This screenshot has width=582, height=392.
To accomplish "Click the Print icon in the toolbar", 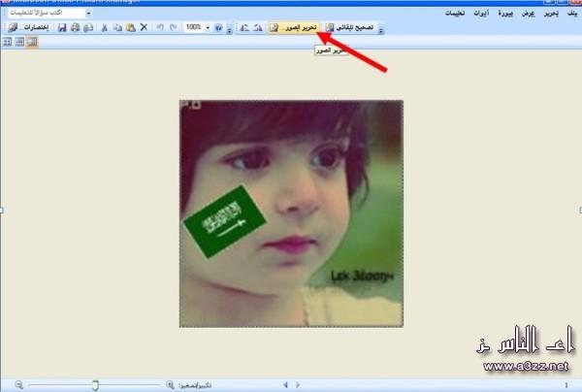I will [x=76, y=28].
